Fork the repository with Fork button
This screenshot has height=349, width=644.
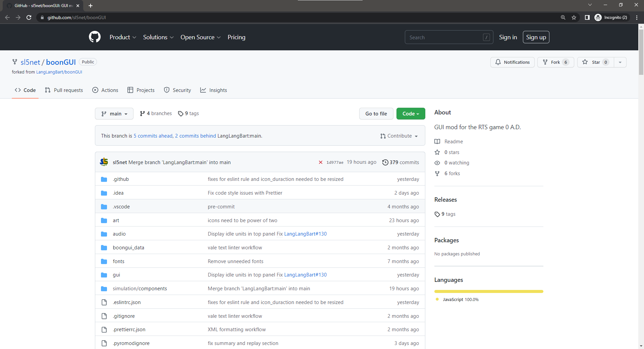[x=555, y=62]
